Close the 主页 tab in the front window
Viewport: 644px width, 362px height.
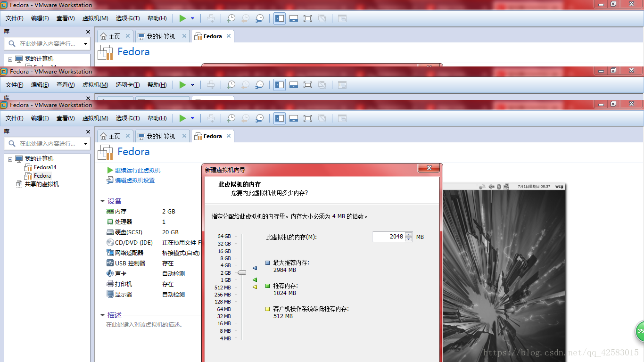click(127, 136)
